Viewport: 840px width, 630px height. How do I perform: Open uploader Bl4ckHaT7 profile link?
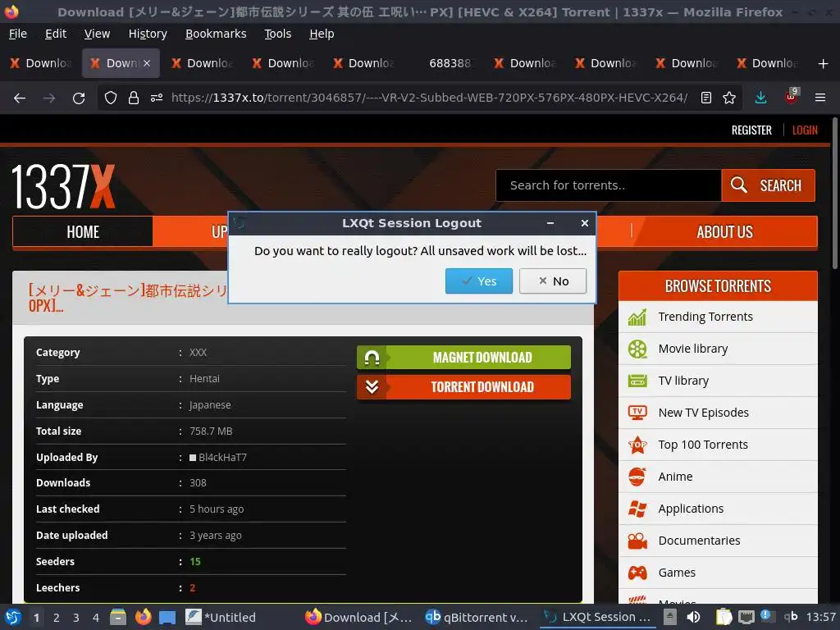point(222,458)
